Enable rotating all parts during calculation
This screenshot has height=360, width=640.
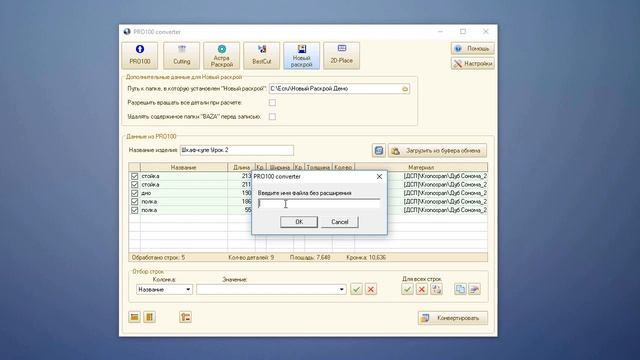(x=272, y=103)
